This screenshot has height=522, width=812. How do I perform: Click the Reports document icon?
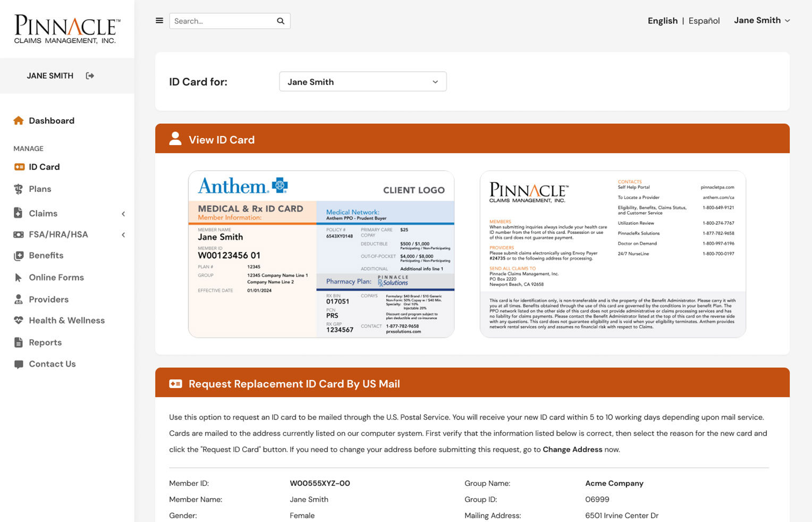click(x=19, y=342)
